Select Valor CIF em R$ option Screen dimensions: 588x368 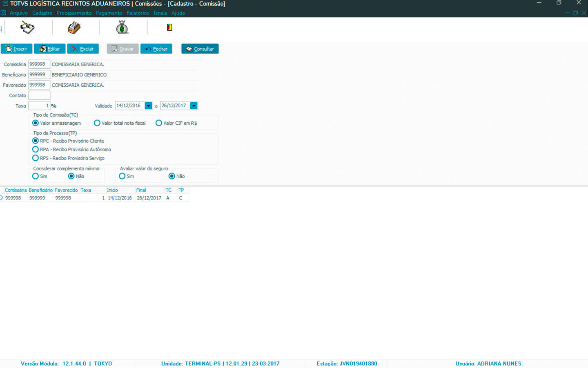pyautogui.click(x=159, y=123)
